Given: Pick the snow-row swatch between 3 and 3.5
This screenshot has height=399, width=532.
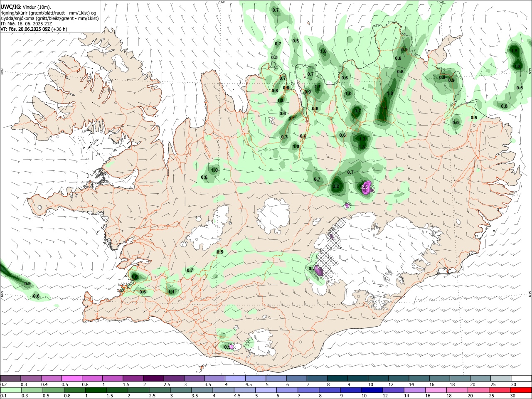Looking at the screenshot, I should tap(194, 379).
